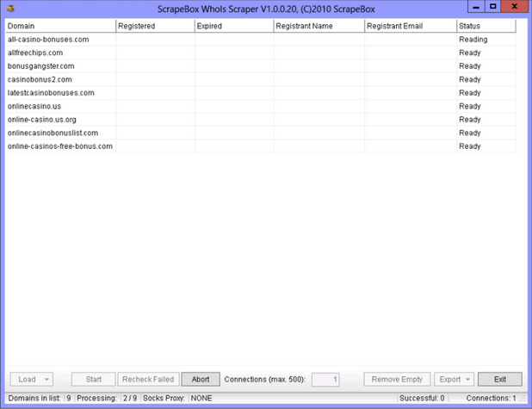Click the Processing 2 / 9 status entry

pyautogui.click(x=107, y=398)
